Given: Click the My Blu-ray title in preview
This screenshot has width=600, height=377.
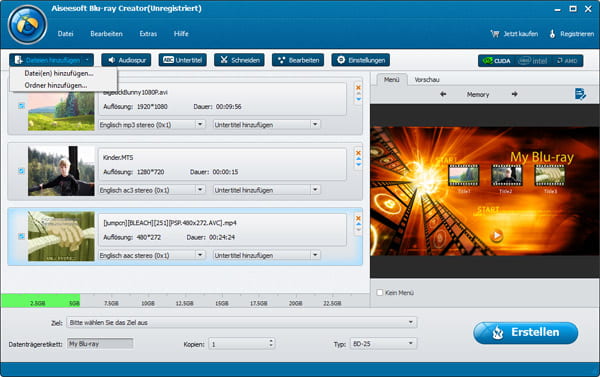Looking at the screenshot, I should [x=542, y=157].
